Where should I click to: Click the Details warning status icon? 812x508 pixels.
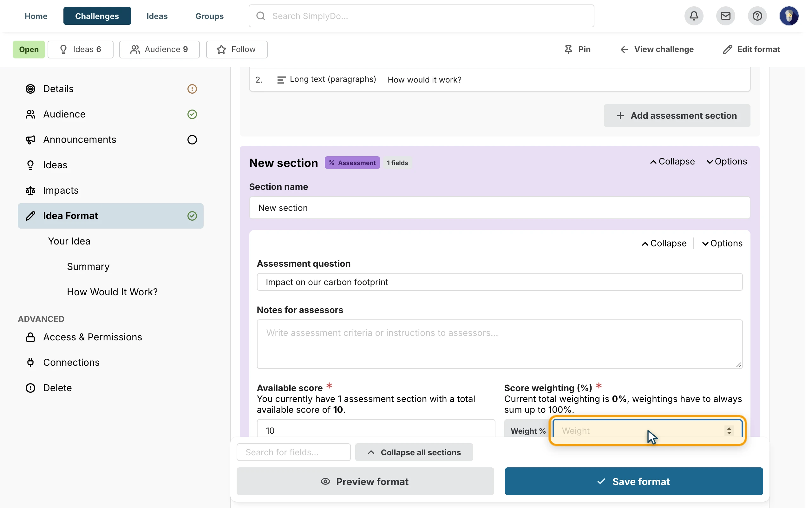click(192, 89)
